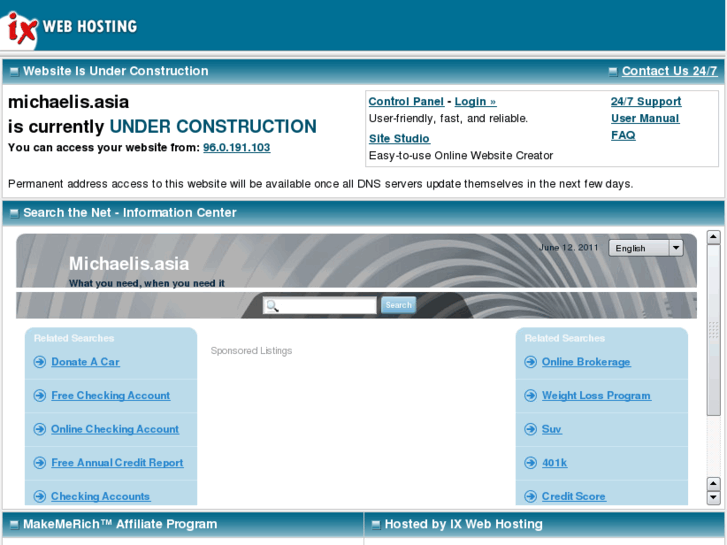The height and width of the screenshot is (545, 727).
Task: Click arrow icon beside 401k
Action: click(x=530, y=463)
